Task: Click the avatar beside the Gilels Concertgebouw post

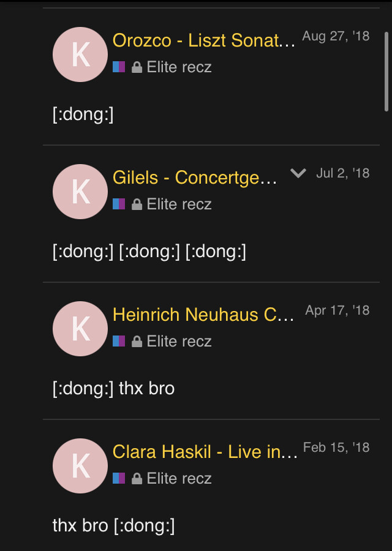Action: (80, 192)
